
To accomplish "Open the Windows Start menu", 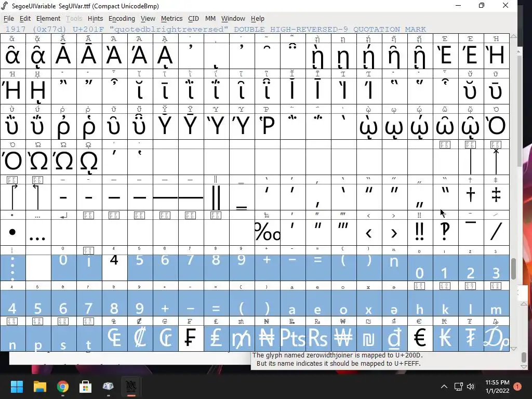I will click(x=17, y=387).
